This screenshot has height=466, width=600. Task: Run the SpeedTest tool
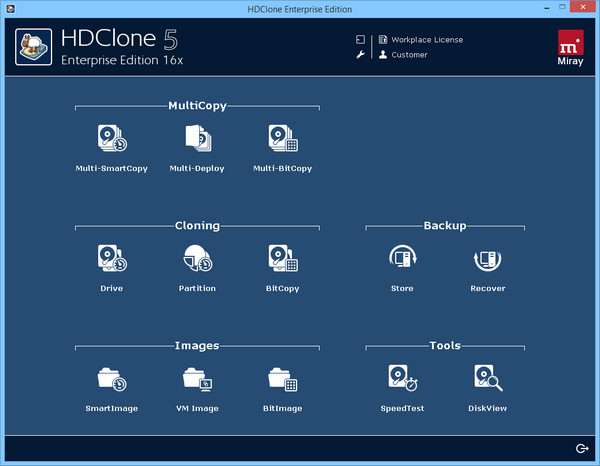pos(402,380)
